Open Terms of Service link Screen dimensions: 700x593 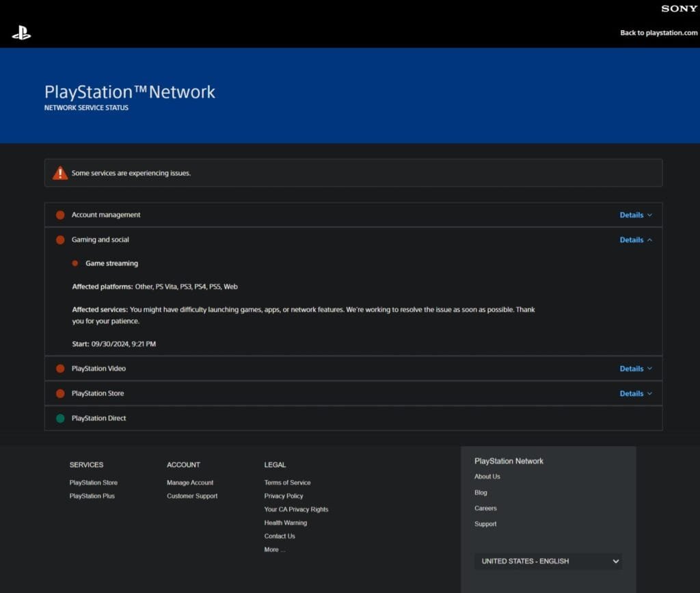[287, 483]
